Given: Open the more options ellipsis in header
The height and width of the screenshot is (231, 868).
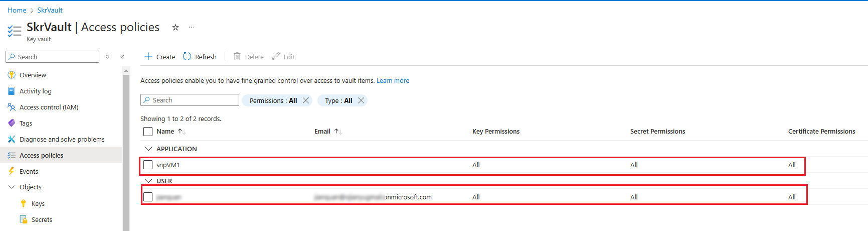Looking at the screenshot, I should [192, 28].
